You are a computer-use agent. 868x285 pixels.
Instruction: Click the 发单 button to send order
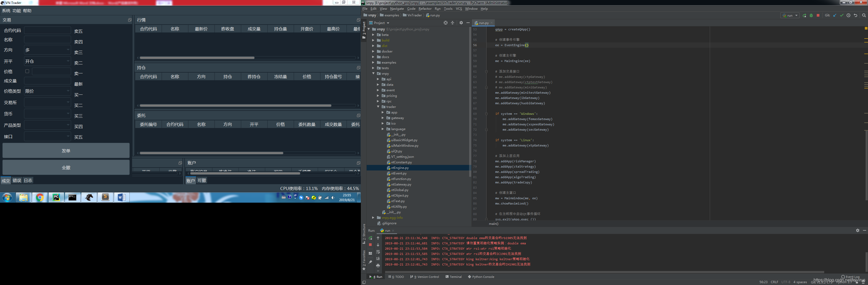pyautogui.click(x=66, y=151)
